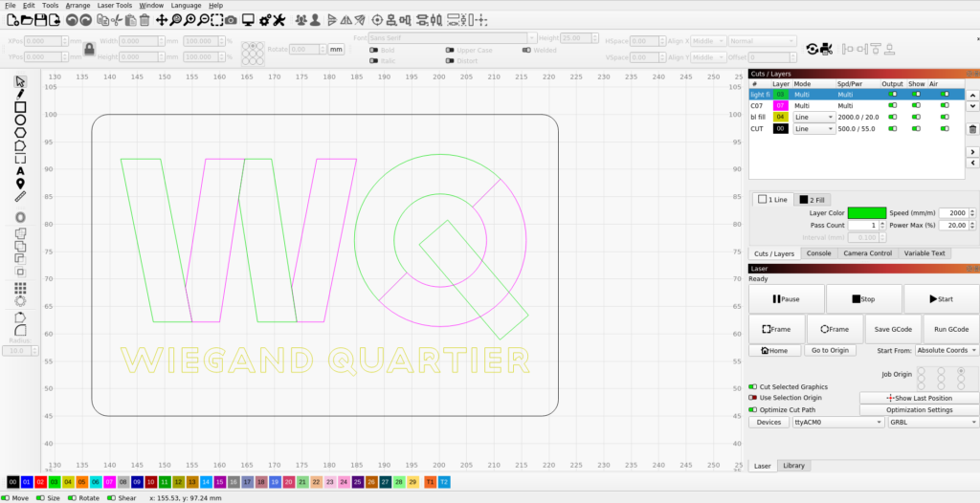The height and width of the screenshot is (503, 980).
Task: Switch to the Console tab
Action: 818,253
